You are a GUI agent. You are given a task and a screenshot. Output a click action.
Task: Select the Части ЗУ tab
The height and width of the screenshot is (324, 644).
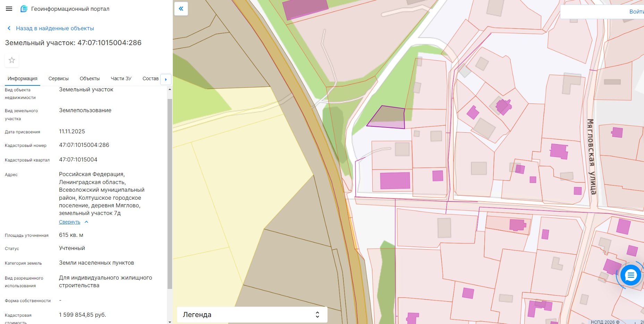121,78
